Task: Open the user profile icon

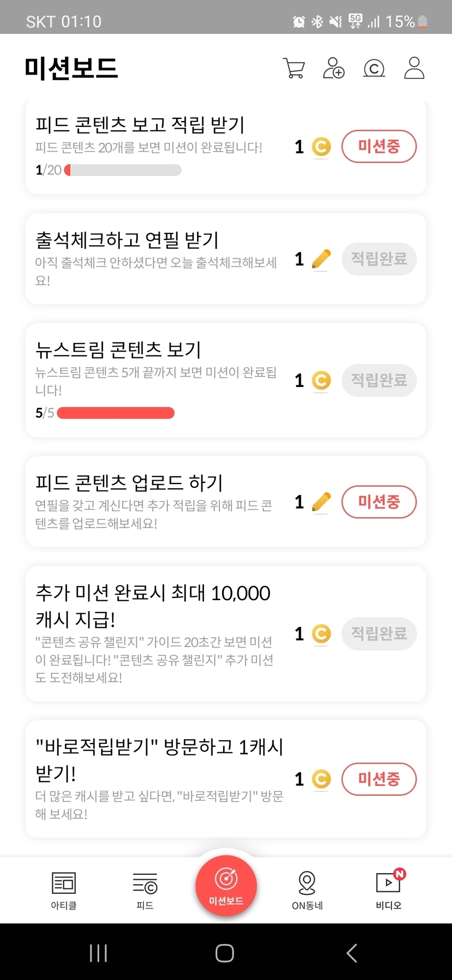Action: tap(414, 69)
